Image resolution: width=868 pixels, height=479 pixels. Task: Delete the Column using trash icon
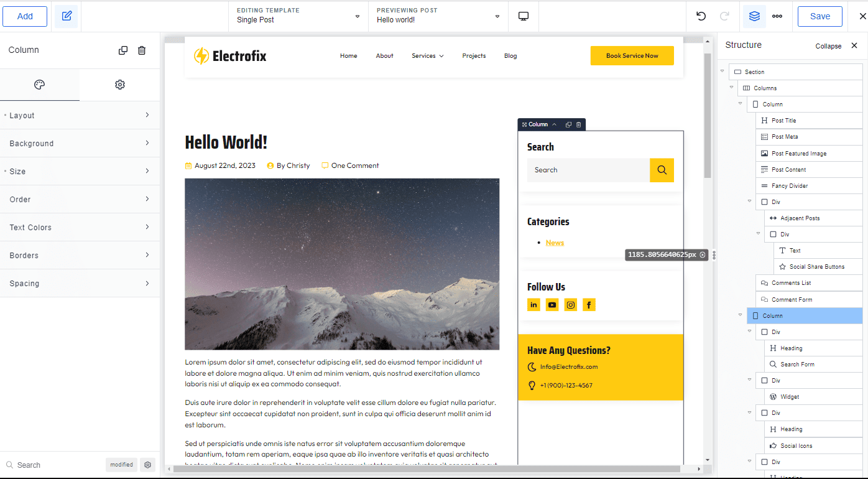(x=142, y=50)
